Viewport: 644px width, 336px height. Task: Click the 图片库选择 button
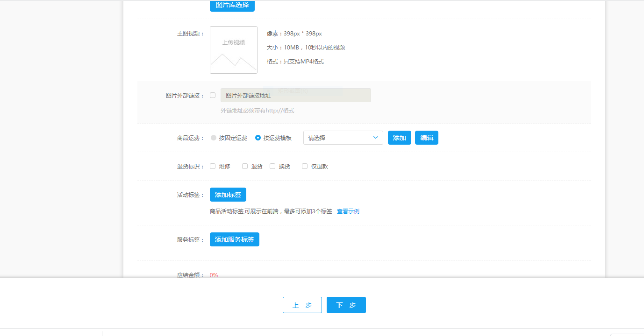(232, 5)
